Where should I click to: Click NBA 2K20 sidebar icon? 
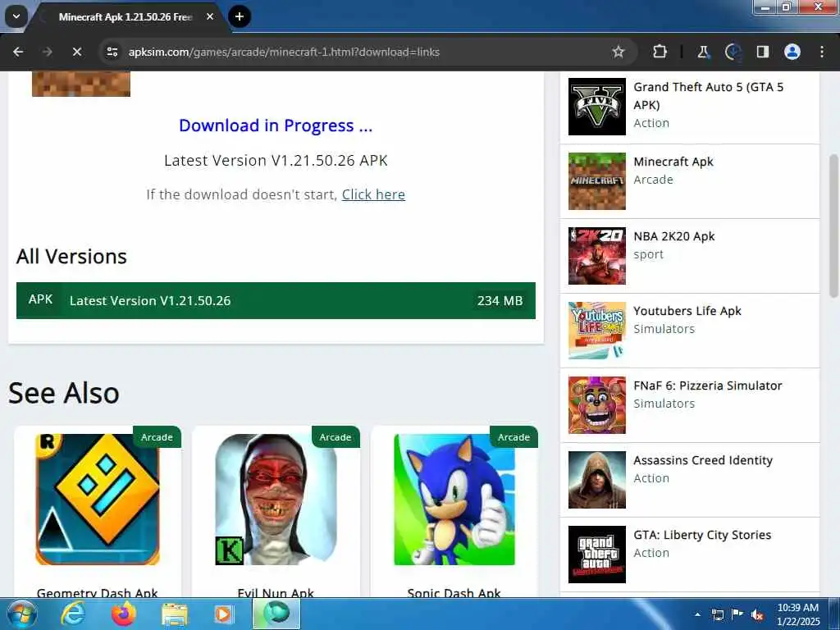click(x=597, y=256)
